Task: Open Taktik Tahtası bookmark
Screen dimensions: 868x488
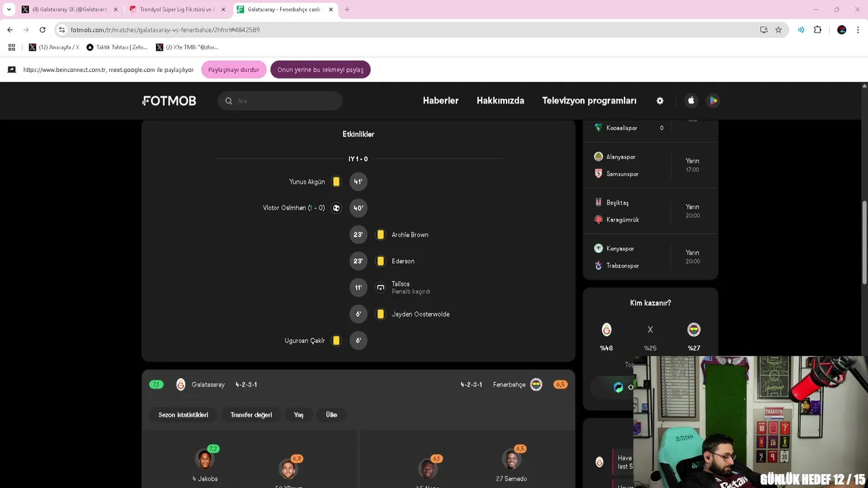Action: tap(117, 47)
